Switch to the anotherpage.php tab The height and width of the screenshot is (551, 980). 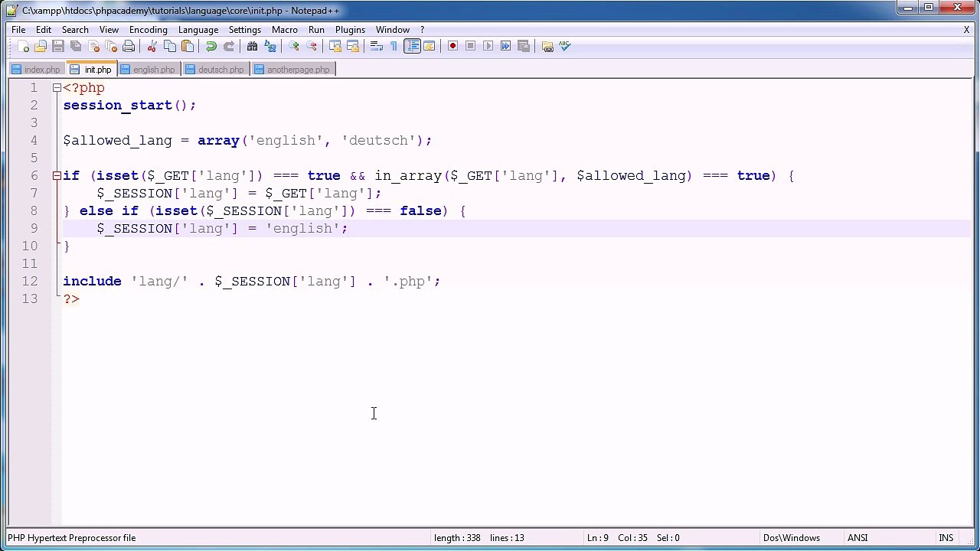292,70
